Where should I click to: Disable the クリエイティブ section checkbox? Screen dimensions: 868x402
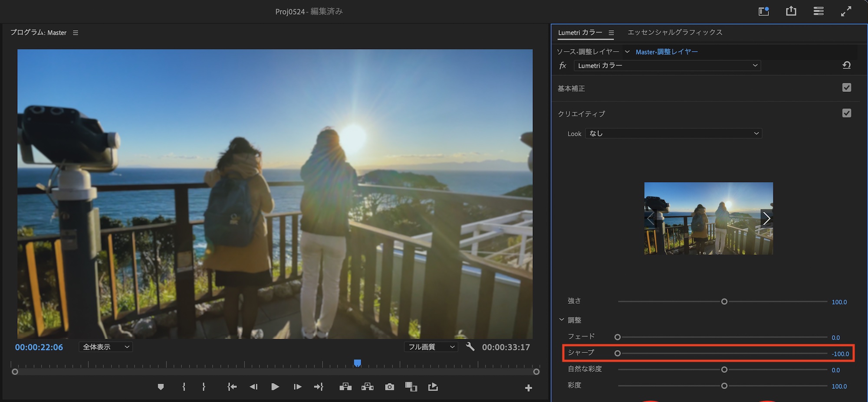(x=846, y=113)
